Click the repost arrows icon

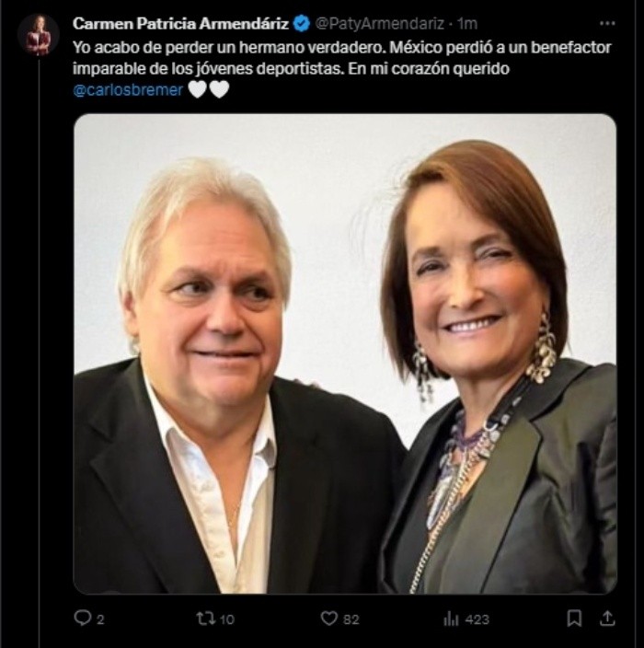click(x=205, y=619)
